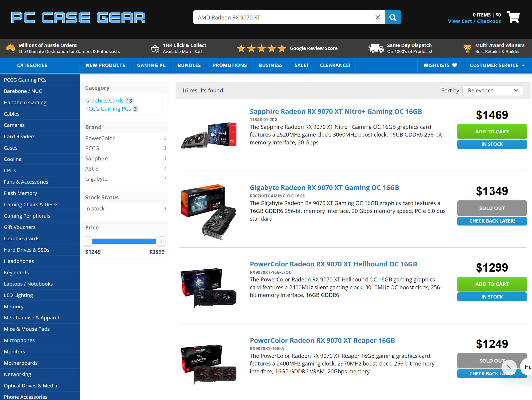This screenshot has height=400, width=532.
Task: Filter by PowerColor brand
Action: [x=100, y=138]
